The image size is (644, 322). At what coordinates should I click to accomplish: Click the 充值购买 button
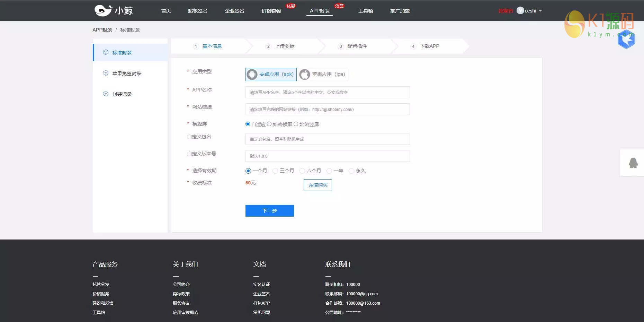317,185
